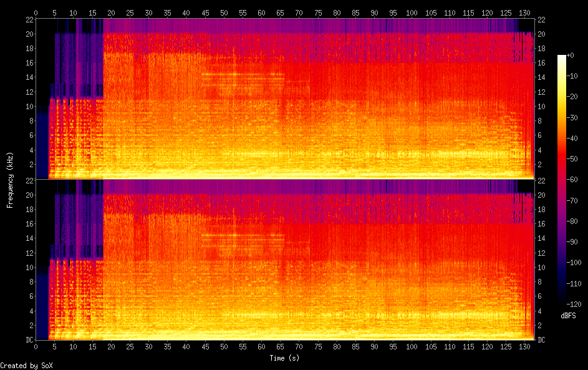Click the 'dBFS' label under the color scale

click(x=568, y=316)
